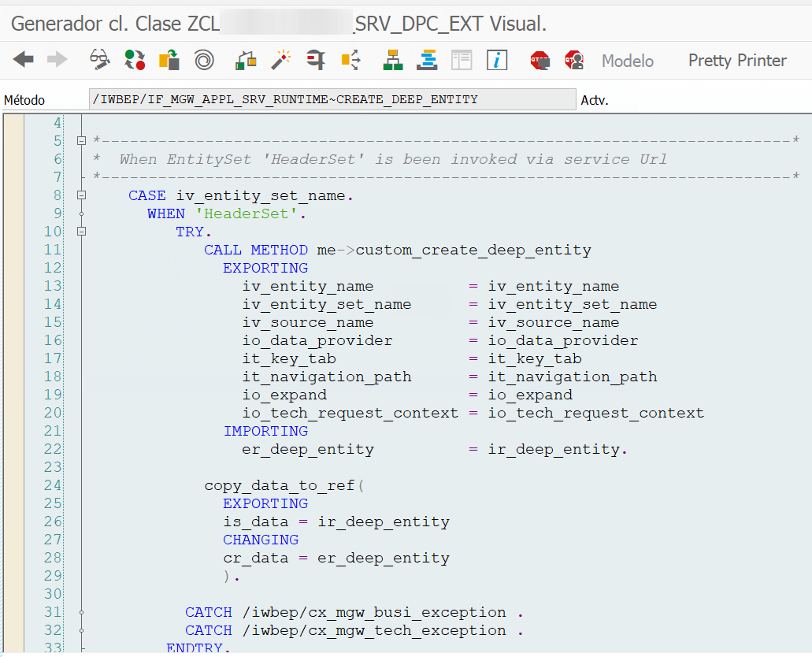
Task: Click the red and gray clamp-shaped icon
Action: click(x=315, y=60)
